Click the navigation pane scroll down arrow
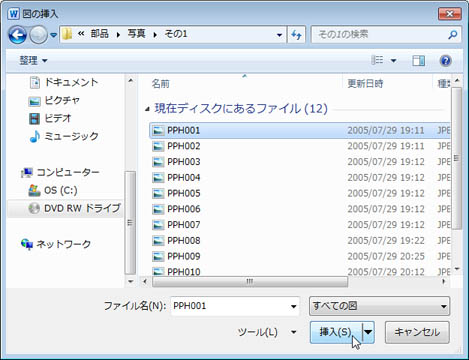The width and height of the screenshot is (469, 360). point(130,282)
